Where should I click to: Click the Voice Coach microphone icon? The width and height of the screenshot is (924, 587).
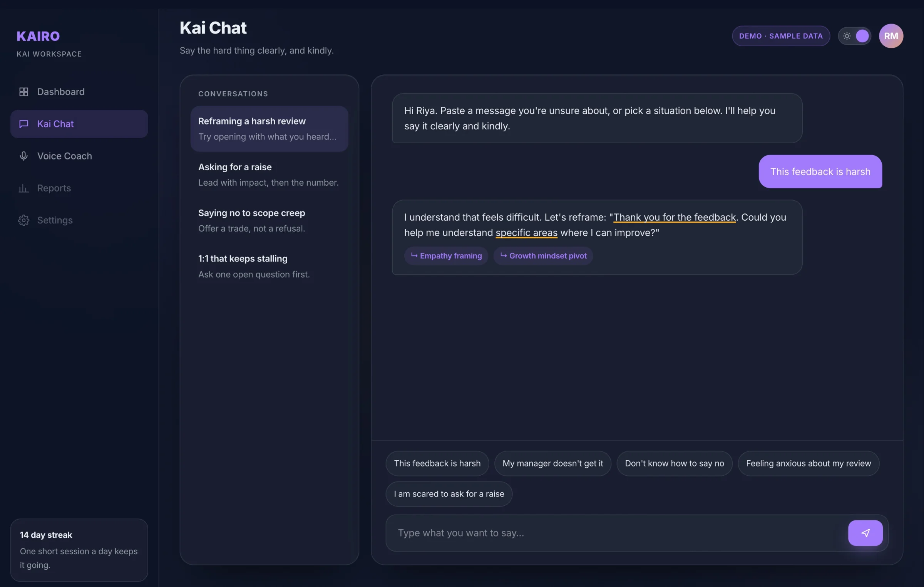click(23, 156)
